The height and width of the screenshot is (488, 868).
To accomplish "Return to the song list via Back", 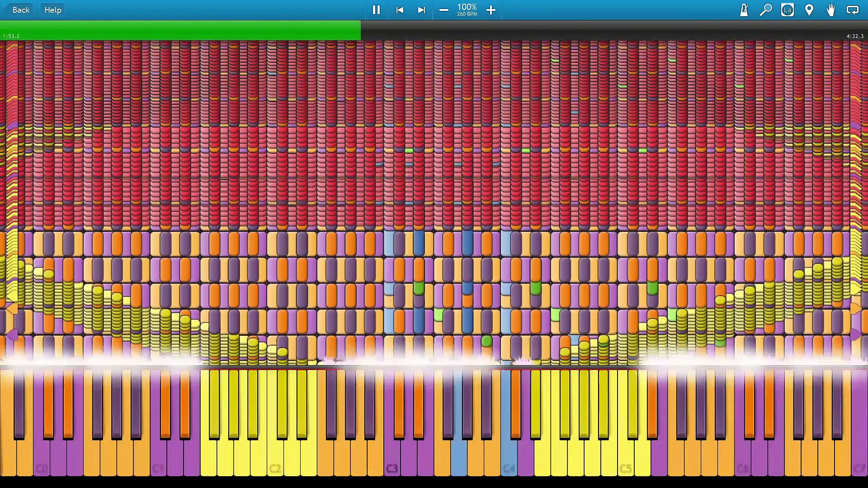I will click(x=20, y=9).
